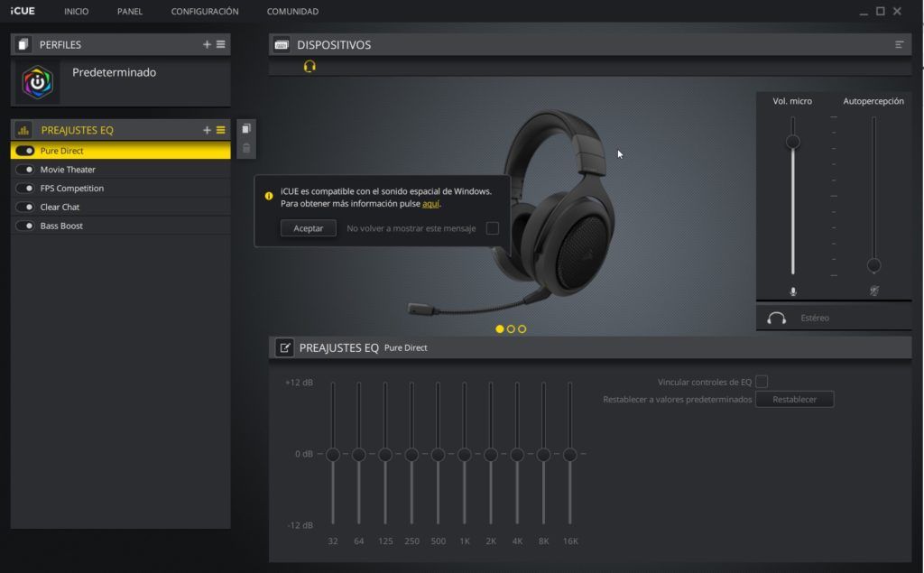Open the Perfiles hamburger menu
The height and width of the screenshot is (573, 924).
(x=220, y=44)
